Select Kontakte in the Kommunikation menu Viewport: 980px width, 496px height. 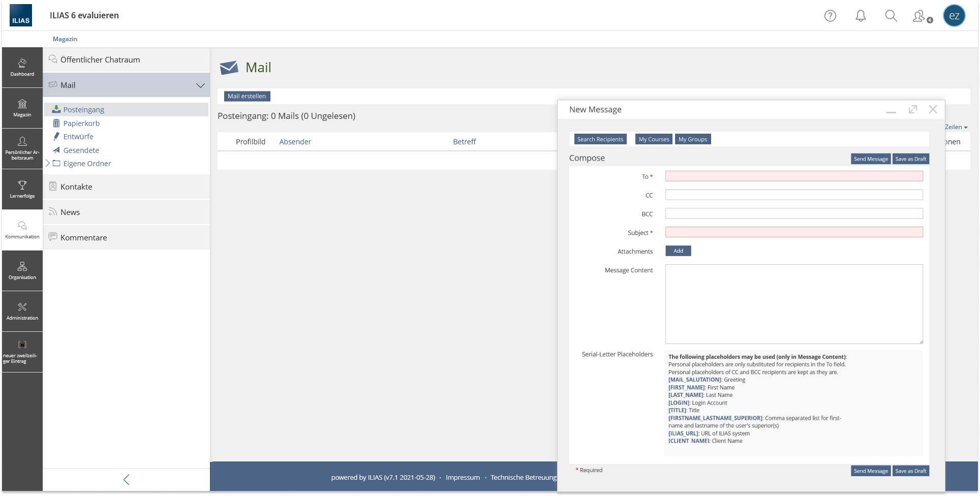pyautogui.click(x=76, y=187)
